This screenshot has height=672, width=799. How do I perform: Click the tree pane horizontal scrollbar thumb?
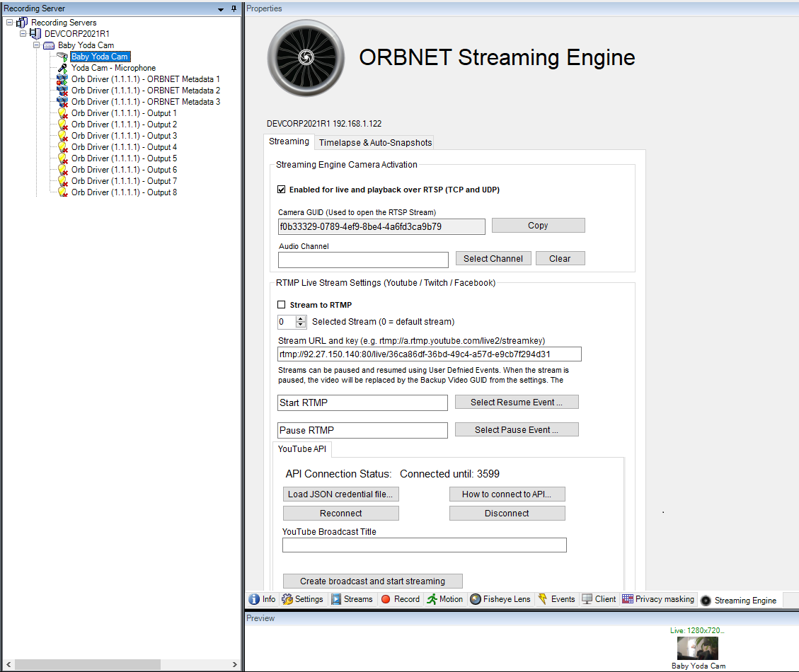coord(87,664)
